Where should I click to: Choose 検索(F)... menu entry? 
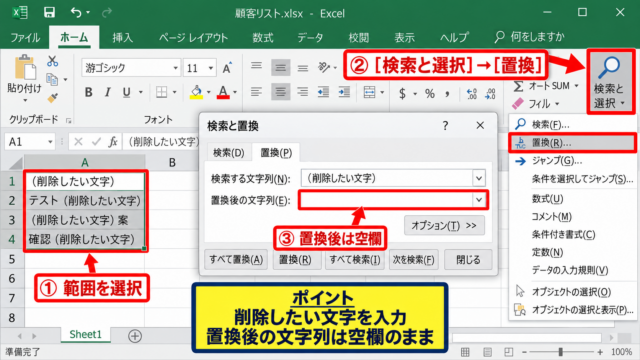tap(572, 124)
